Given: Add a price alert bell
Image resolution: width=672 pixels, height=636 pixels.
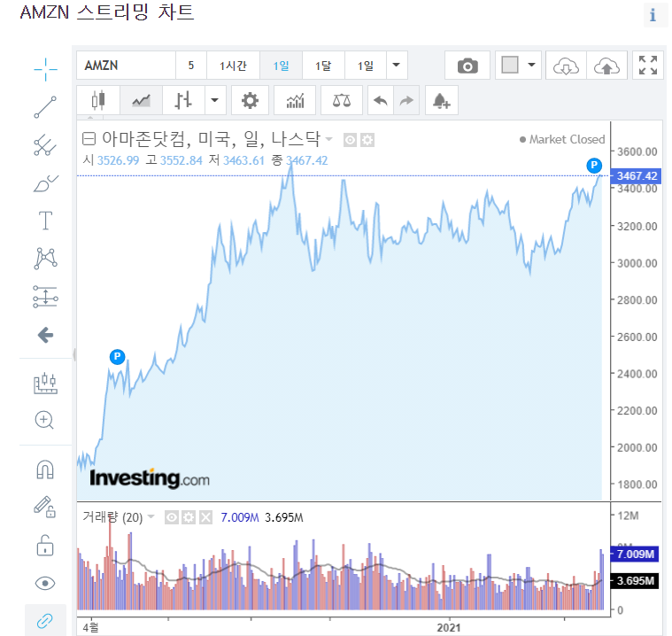Looking at the screenshot, I should pyautogui.click(x=442, y=100).
